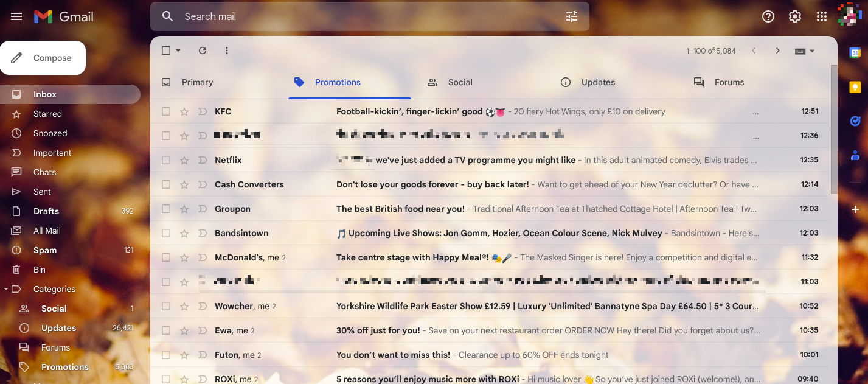Click the Compose button
The width and height of the screenshot is (868, 384).
[x=43, y=58]
